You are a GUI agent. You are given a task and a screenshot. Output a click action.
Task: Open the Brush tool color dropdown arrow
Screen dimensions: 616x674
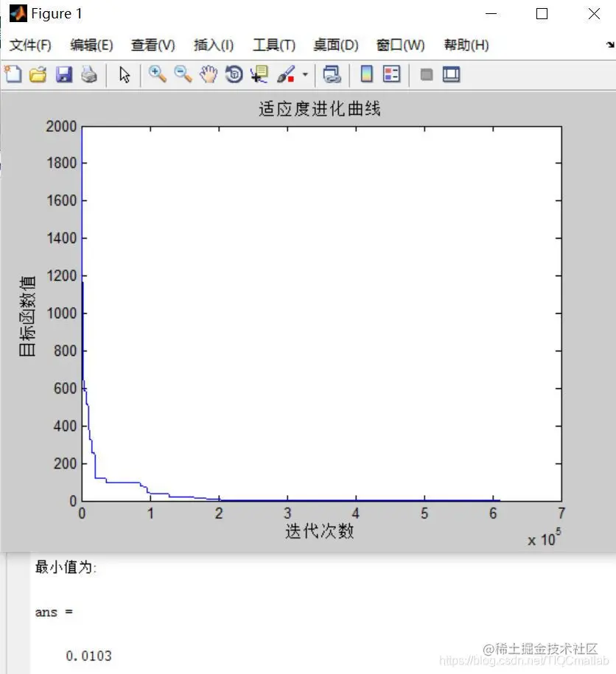tap(305, 75)
